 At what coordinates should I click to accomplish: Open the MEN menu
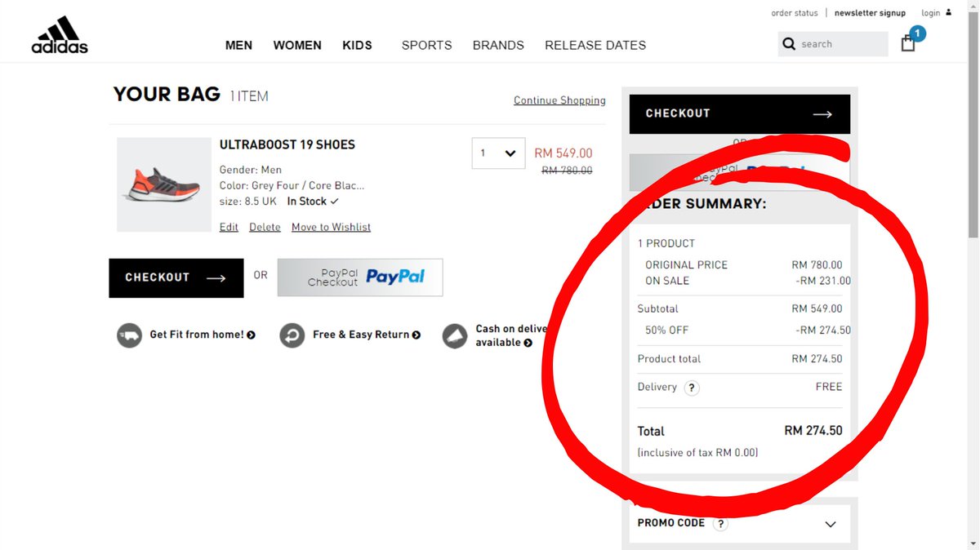coord(239,46)
